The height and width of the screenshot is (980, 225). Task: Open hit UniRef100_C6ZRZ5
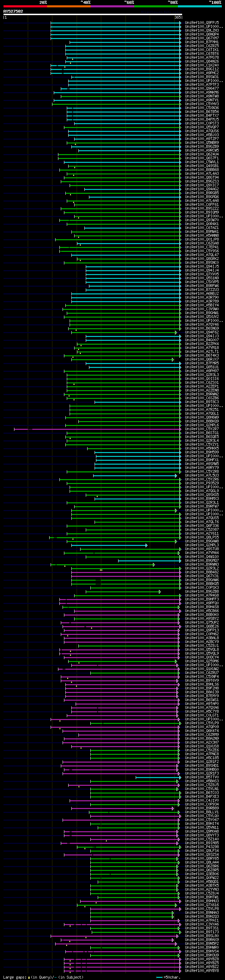click(x=202, y=46)
